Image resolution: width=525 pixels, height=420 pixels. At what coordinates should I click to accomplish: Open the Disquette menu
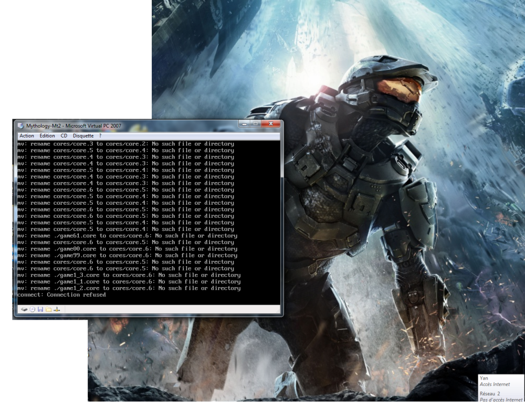[83, 135]
